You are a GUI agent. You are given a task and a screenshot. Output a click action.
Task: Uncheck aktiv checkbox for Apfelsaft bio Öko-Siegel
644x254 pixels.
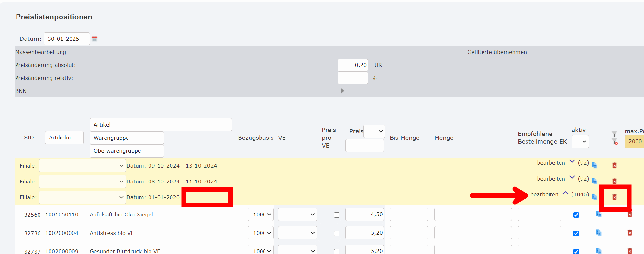(576, 215)
